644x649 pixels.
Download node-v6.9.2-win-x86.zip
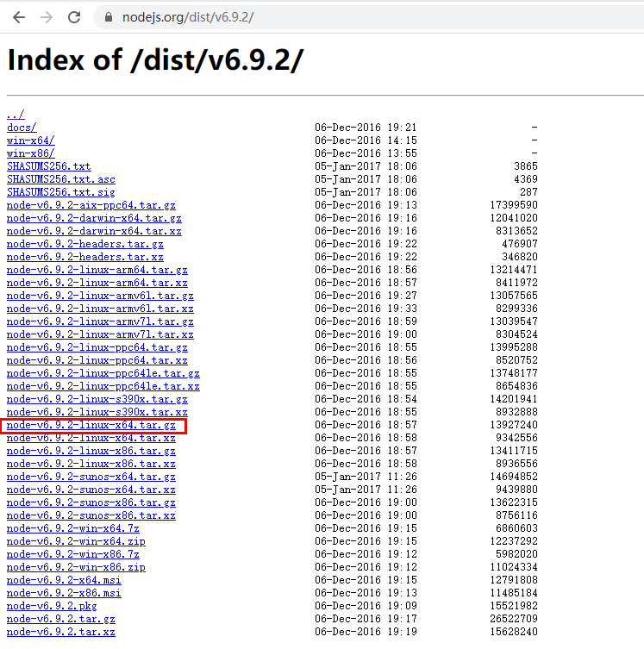point(76,567)
